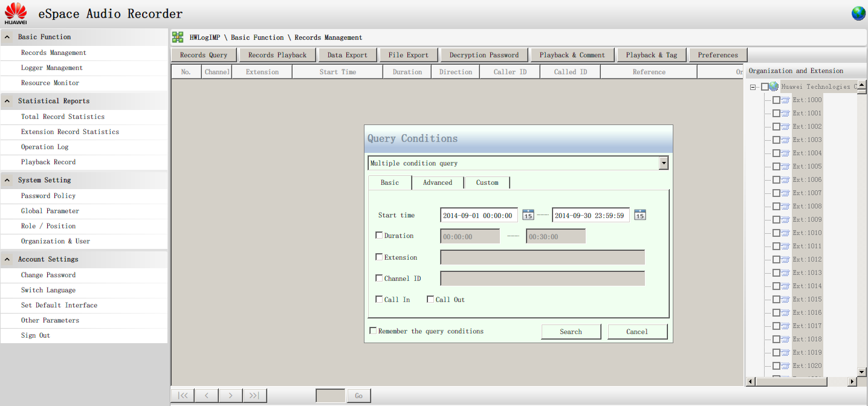
Task: Click the Start time beginning date field
Action: 479,215
